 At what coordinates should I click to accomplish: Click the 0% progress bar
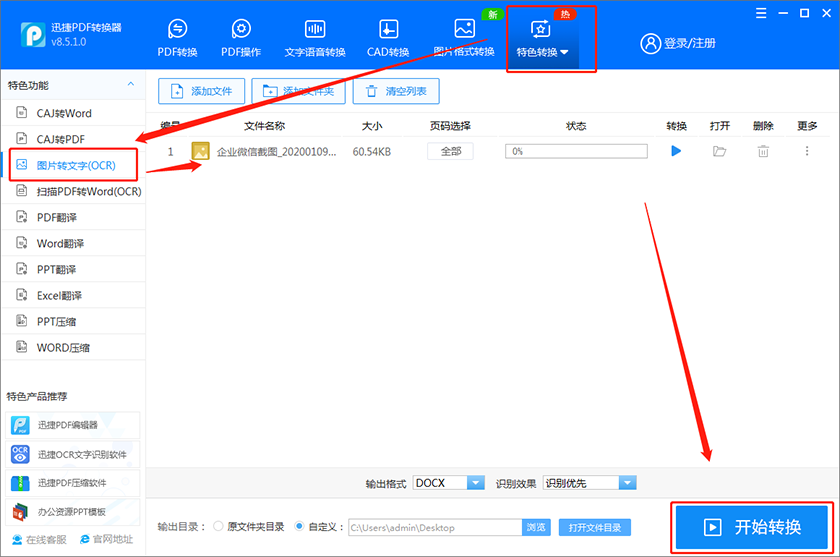click(576, 151)
